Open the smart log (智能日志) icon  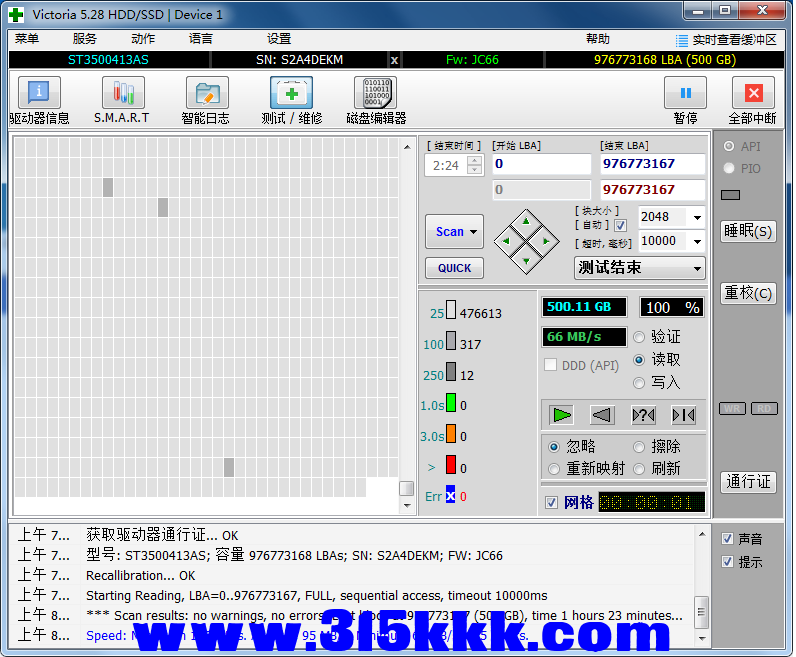[x=207, y=93]
